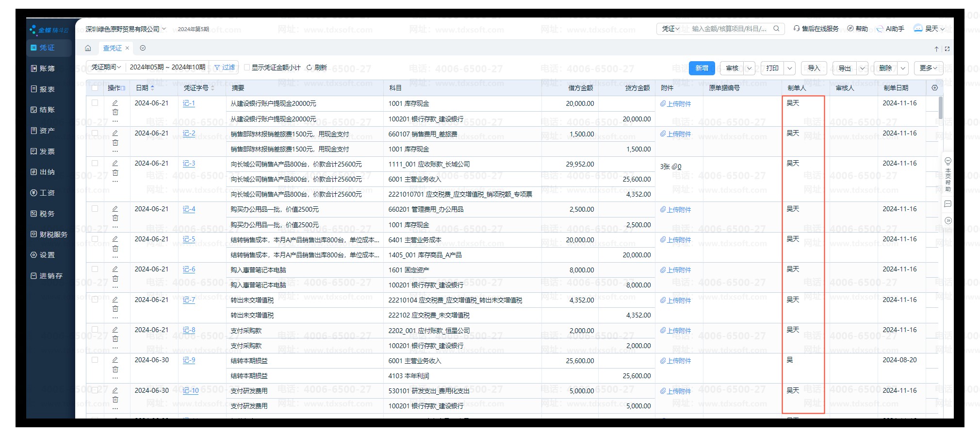The width and height of the screenshot is (980, 436).
Task: Enable 显示凭证金额小计 checkbox
Action: pos(247,67)
